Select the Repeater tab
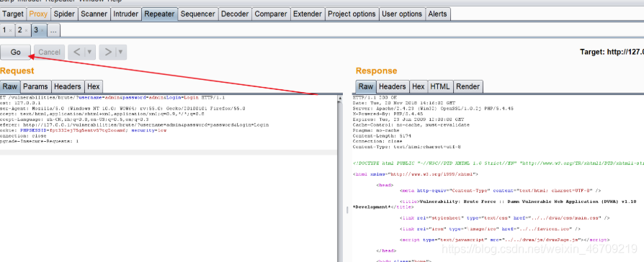The width and height of the screenshot is (644, 262). click(x=160, y=14)
